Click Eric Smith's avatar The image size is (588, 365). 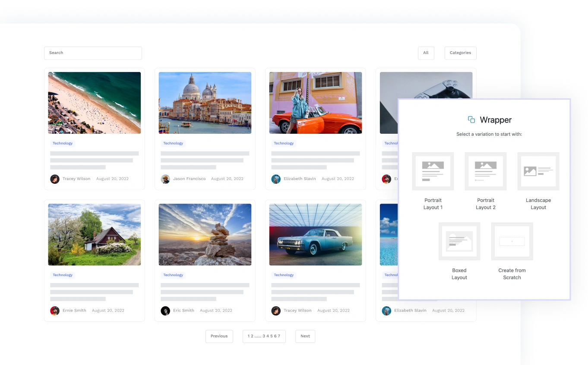tap(165, 310)
